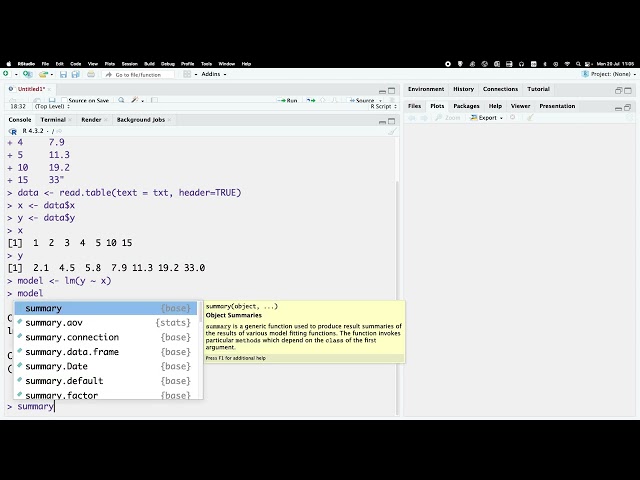Open the workspace panes layout grid icon
Viewport: 640px width, 480px height.
(x=187, y=74)
